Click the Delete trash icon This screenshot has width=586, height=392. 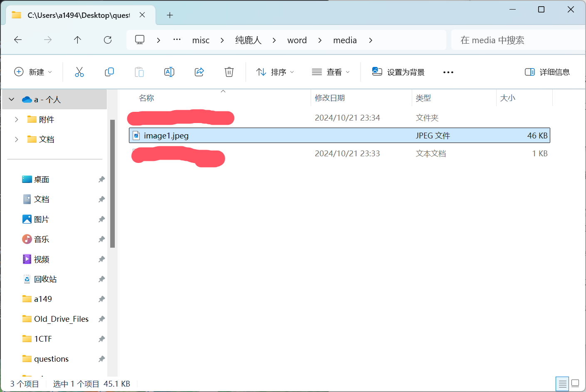[229, 72]
